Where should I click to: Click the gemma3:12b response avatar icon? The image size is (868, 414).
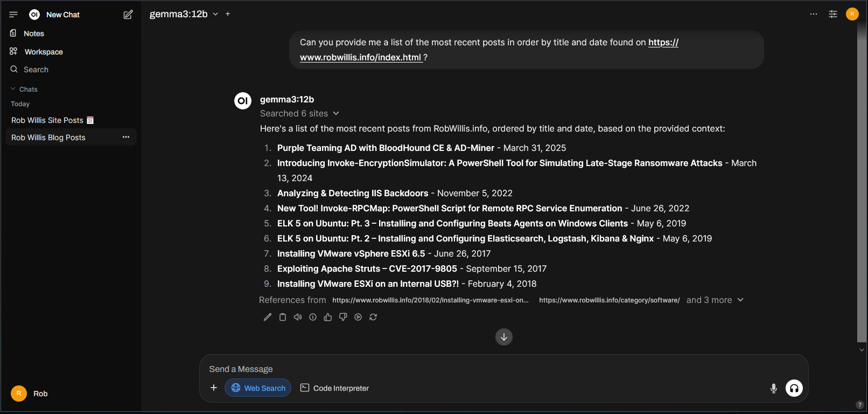coord(243,101)
